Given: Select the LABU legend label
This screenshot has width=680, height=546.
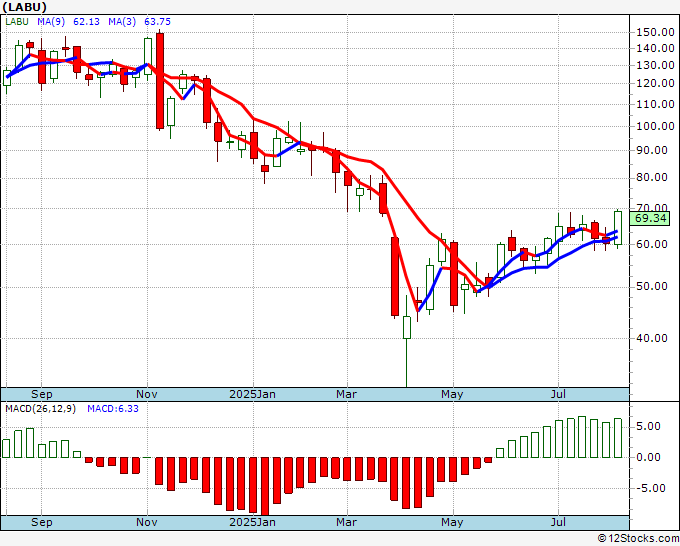Looking at the screenshot, I should pos(17,22).
